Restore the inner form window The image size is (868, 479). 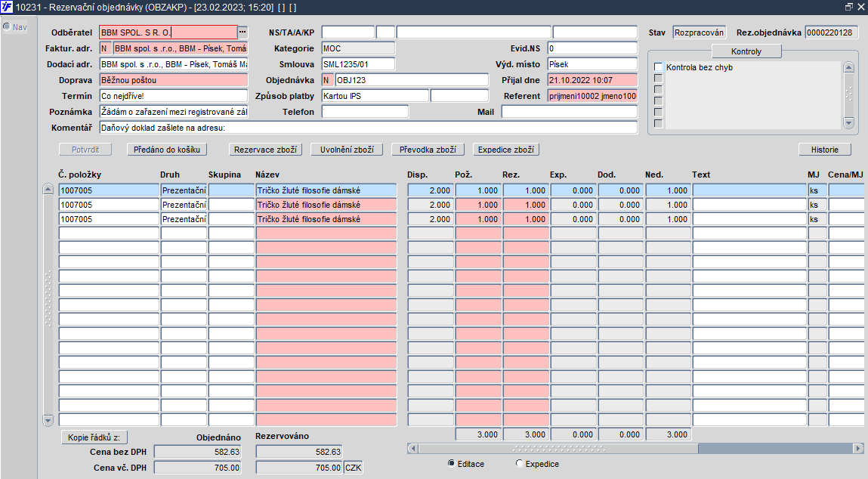(849, 7)
